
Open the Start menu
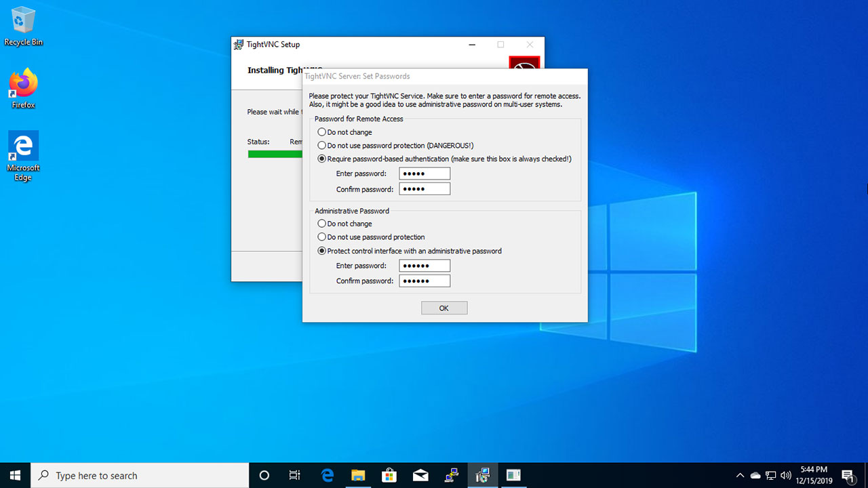[x=14, y=474]
